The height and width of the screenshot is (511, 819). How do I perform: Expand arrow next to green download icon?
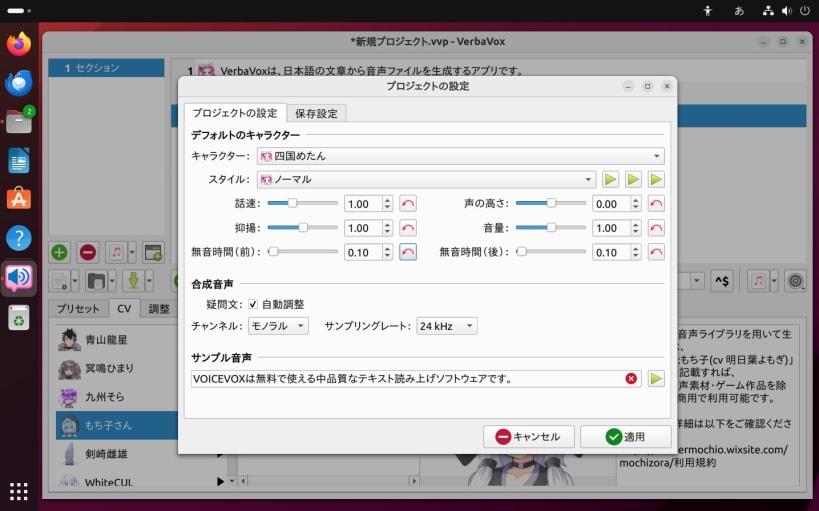click(149, 281)
